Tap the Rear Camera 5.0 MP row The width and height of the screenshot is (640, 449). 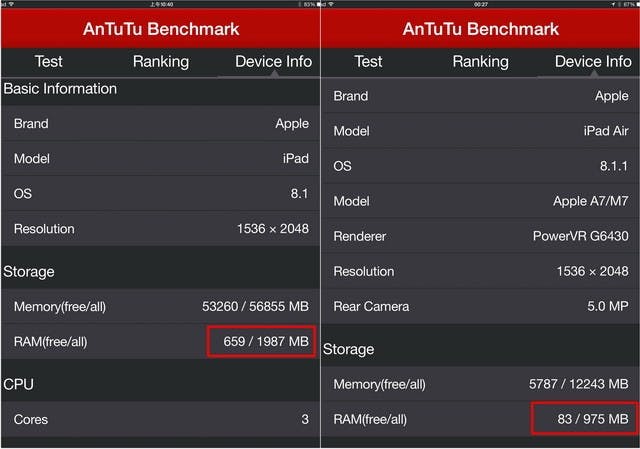[x=480, y=306]
